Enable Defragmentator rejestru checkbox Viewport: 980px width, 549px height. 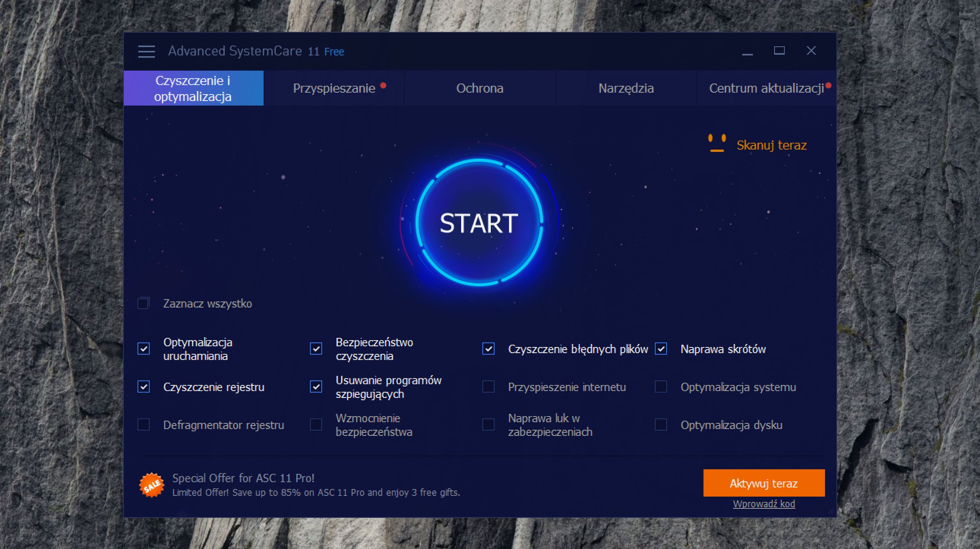pyautogui.click(x=144, y=425)
